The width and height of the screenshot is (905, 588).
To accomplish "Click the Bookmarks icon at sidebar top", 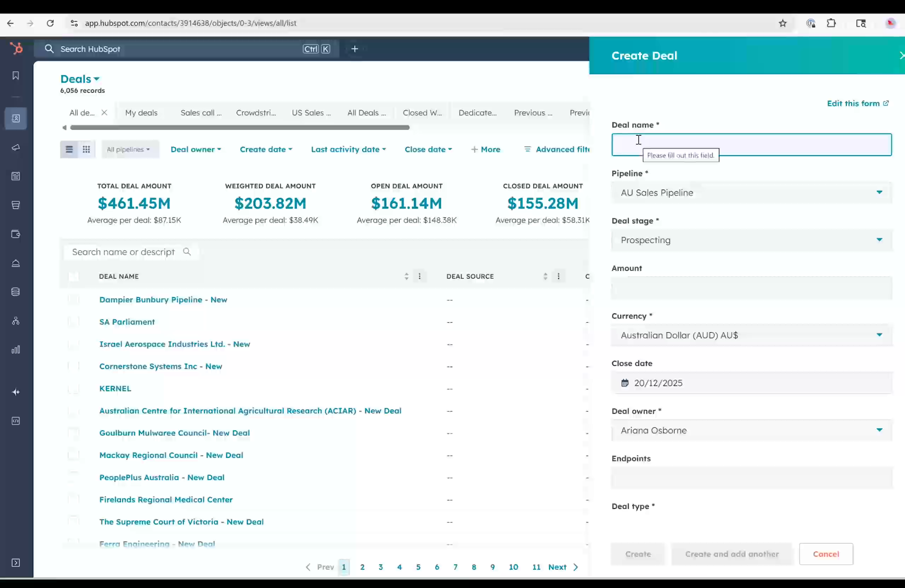I will point(15,75).
